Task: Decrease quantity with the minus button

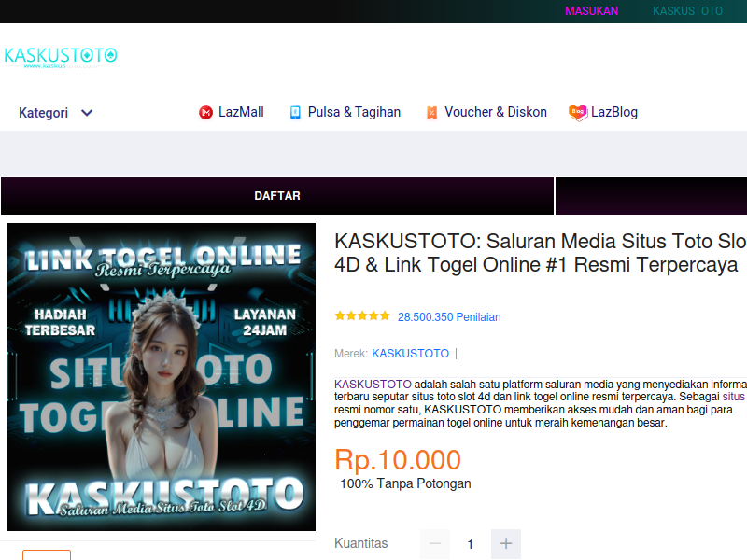Action: [x=434, y=544]
